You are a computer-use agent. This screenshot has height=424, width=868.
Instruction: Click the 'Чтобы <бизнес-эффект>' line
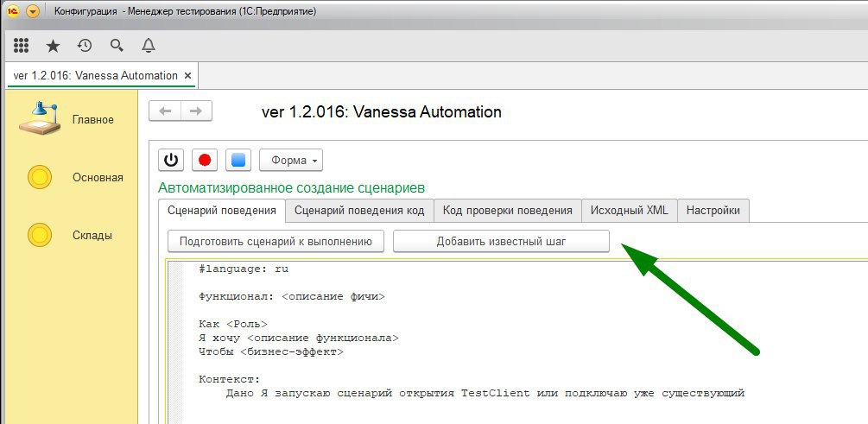[270, 351]
